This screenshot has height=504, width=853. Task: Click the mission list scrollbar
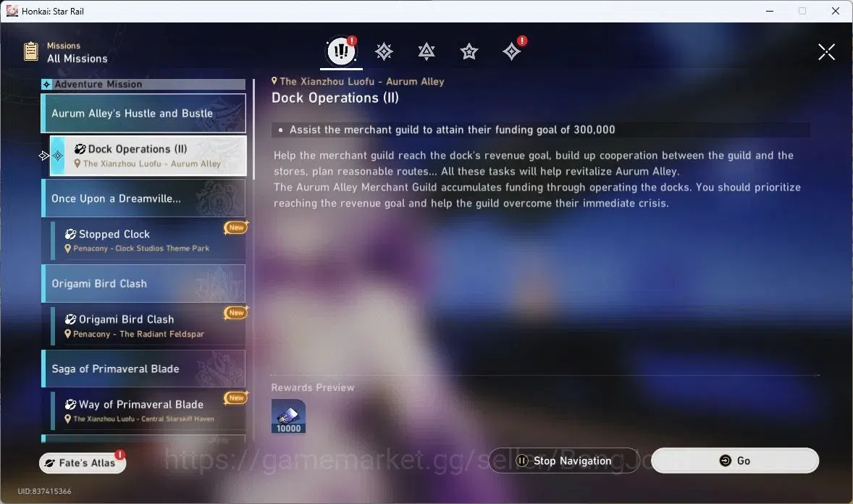coord(253,130)
